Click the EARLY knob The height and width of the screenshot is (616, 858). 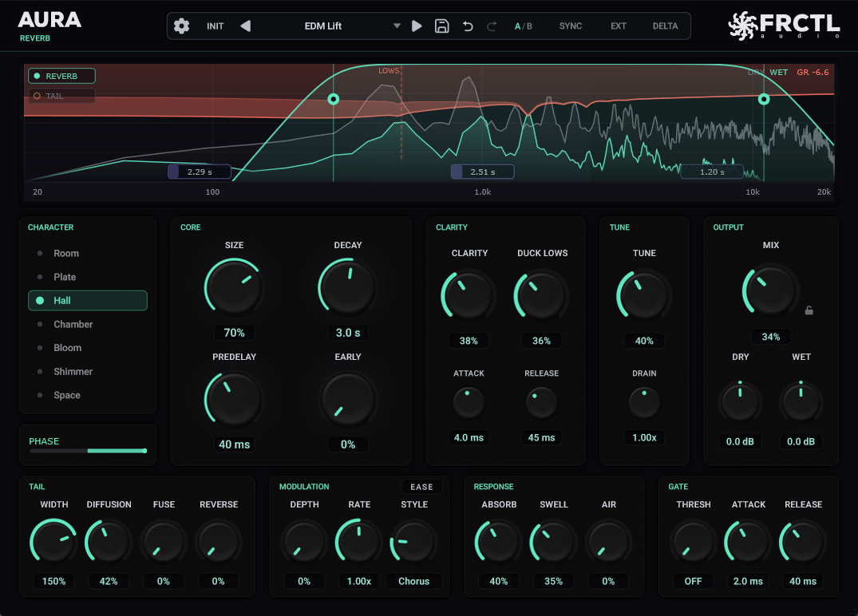347,399
